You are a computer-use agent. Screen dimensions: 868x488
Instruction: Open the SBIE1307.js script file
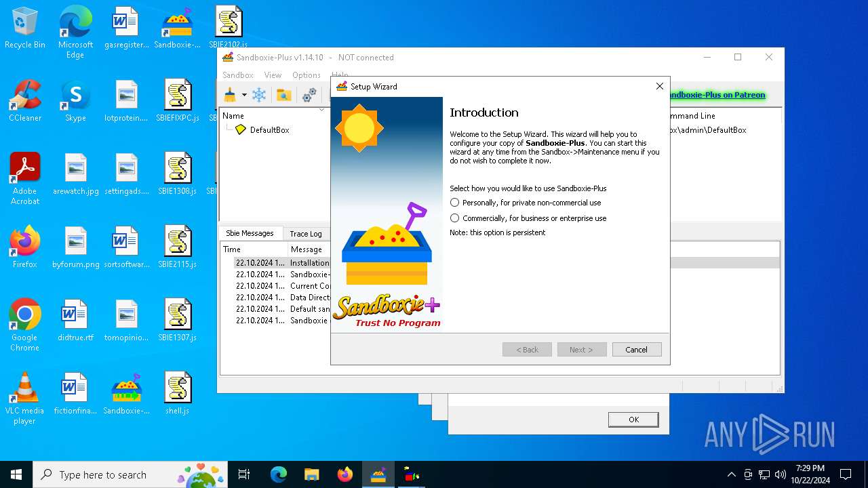click(177, 321)
